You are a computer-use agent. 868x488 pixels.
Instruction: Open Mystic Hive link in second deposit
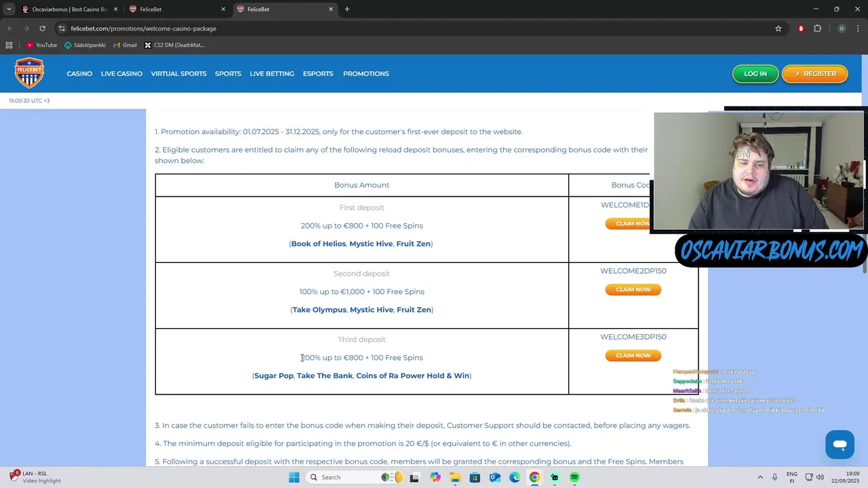click(x=371, y=310)
